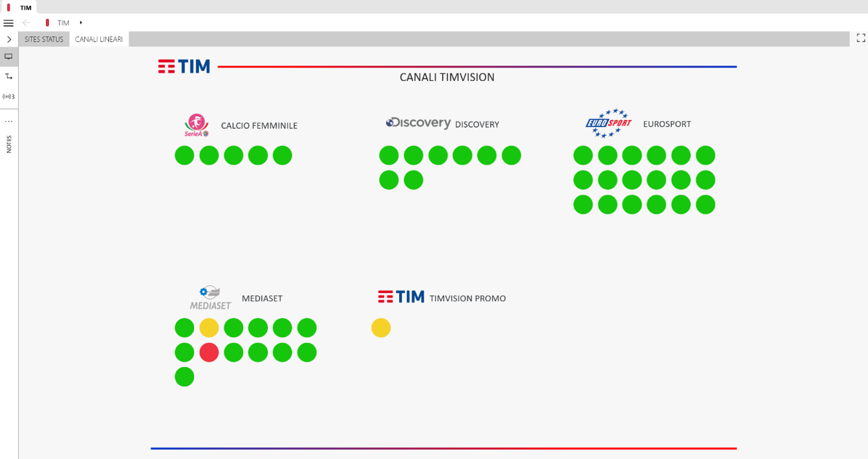Click the Discovery channel logo
Screen dimensions: 868x459
418,123
